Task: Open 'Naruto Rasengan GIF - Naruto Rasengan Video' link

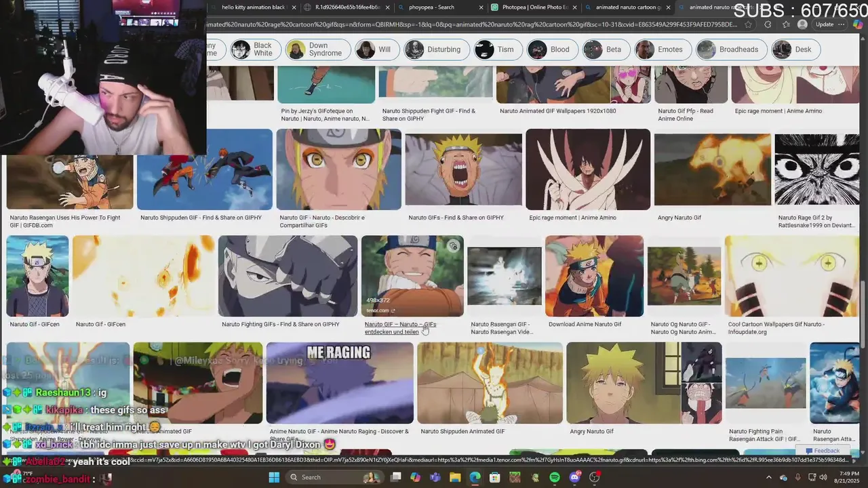Action: (x=501, y=328)
